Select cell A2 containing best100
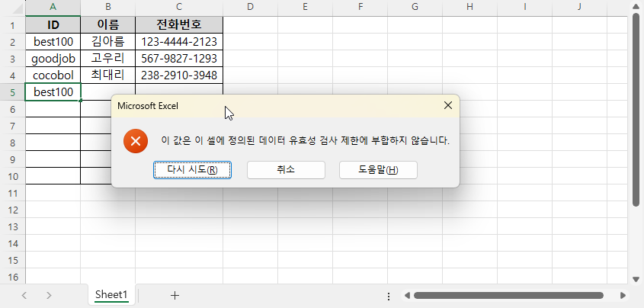 coord(53,42)
